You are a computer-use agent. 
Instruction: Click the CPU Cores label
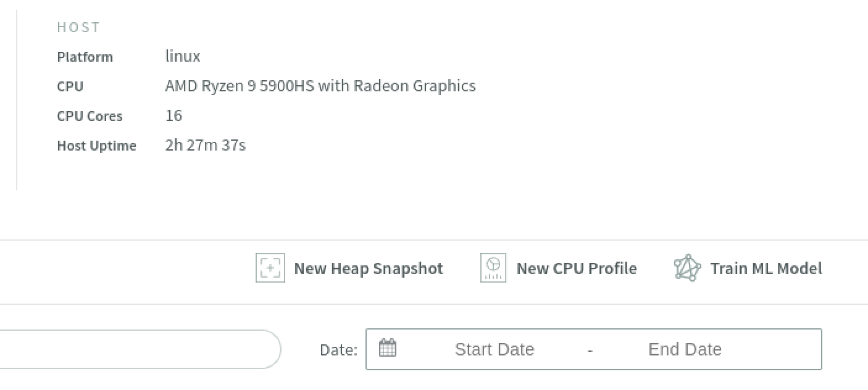(x=90, y=116)
